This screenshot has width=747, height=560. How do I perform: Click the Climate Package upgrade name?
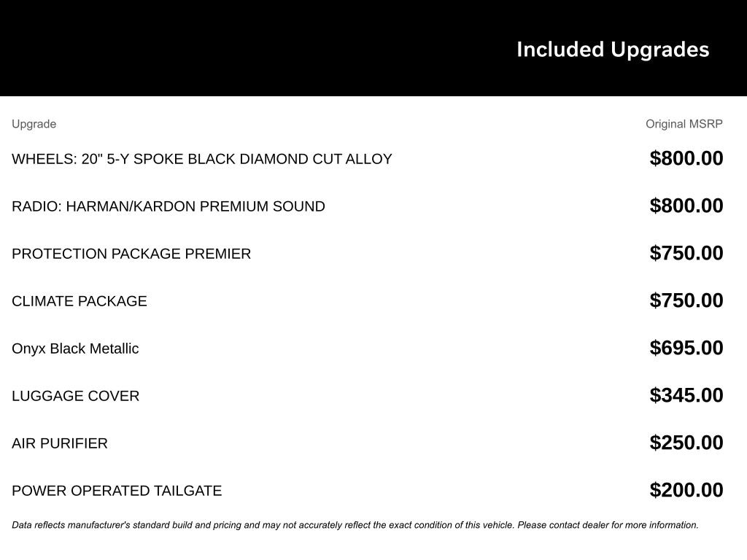click(80, 301)
